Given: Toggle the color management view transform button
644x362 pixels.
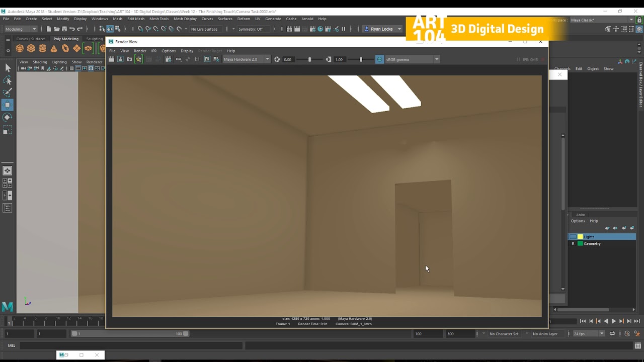Looking at the screenshot, I should [x=380, y=59].
